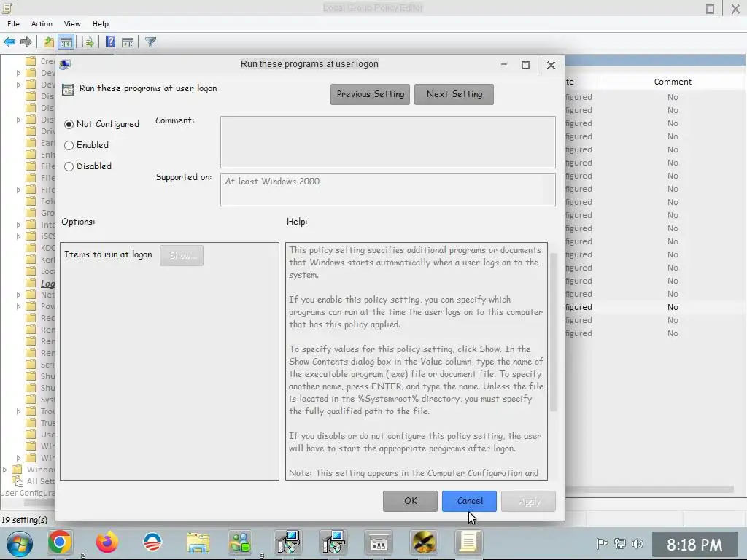Launch Google Chrome from the taskbar
Screen dimensions: 747x560
[60, 542]
